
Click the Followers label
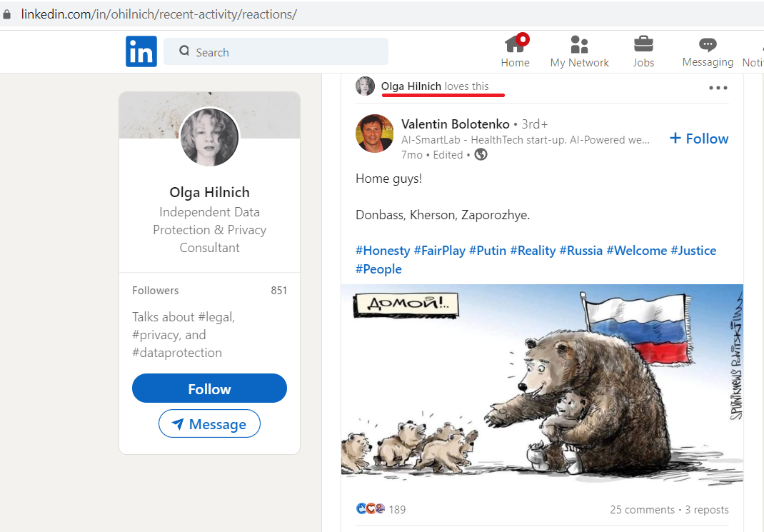pos(156,291)
